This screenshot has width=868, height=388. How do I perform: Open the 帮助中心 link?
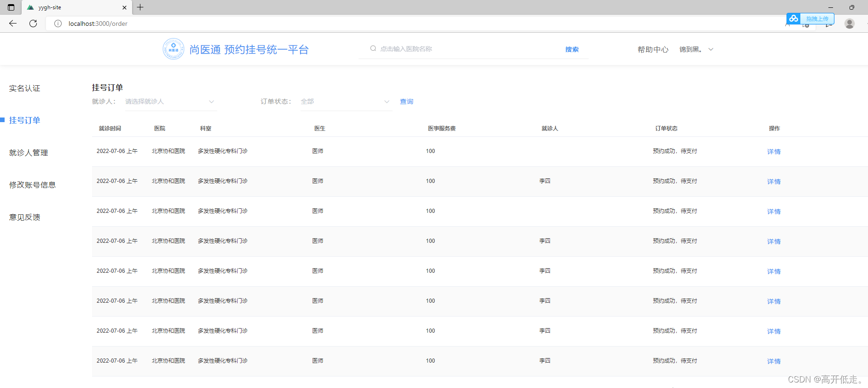pyautogui.click(x=653, y=49)
